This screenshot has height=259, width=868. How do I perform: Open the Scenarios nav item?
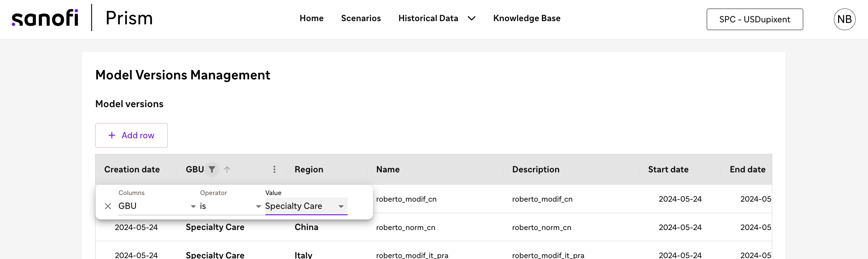point(361,18)
